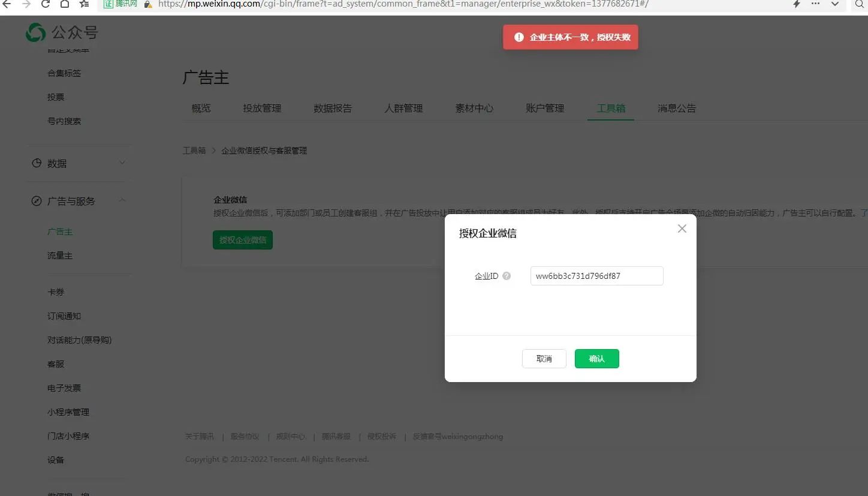Switch to the 数据报告 tab
The height and width of the screenshot is (496, 868).
333,109
